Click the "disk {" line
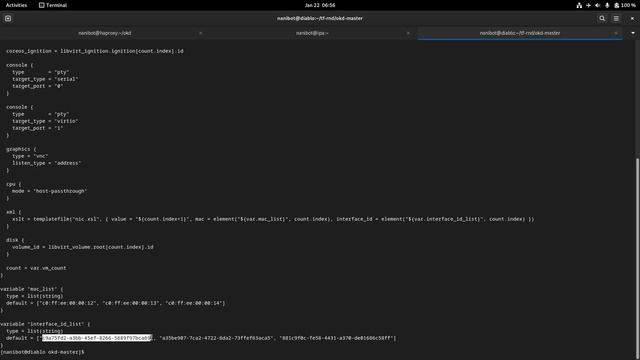The image size is (640, 360). tap(15, 240)
